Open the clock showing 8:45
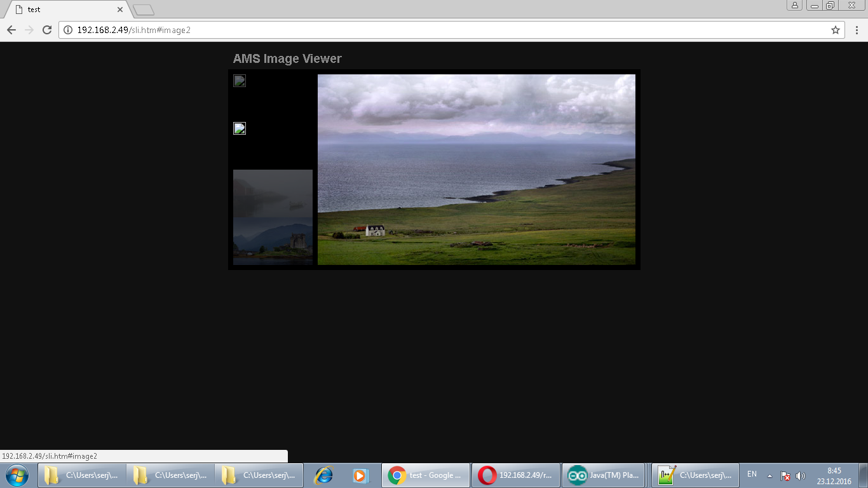The width and height of the screenshot is (868, 488). click(x=834, y=476)
